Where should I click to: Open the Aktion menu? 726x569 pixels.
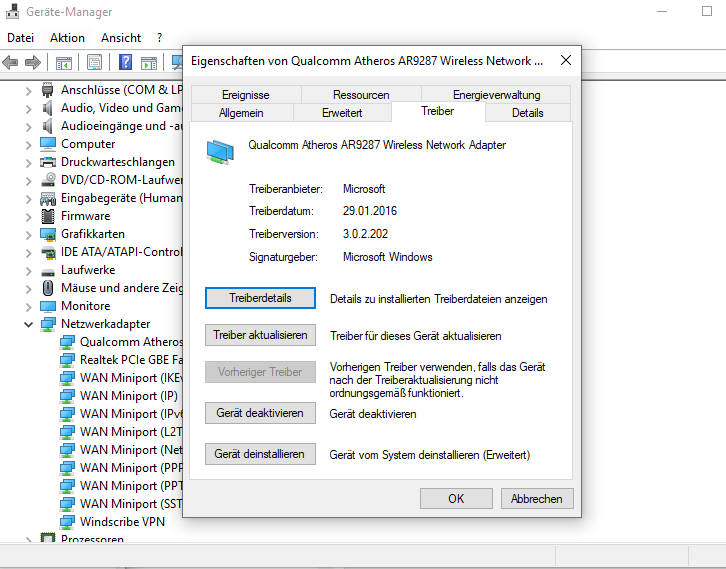[67, 38]
